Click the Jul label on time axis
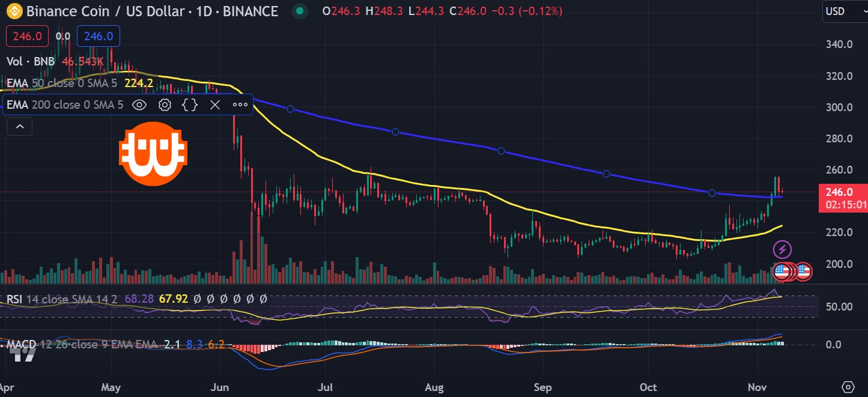868x397 pixels. (326, 387)
